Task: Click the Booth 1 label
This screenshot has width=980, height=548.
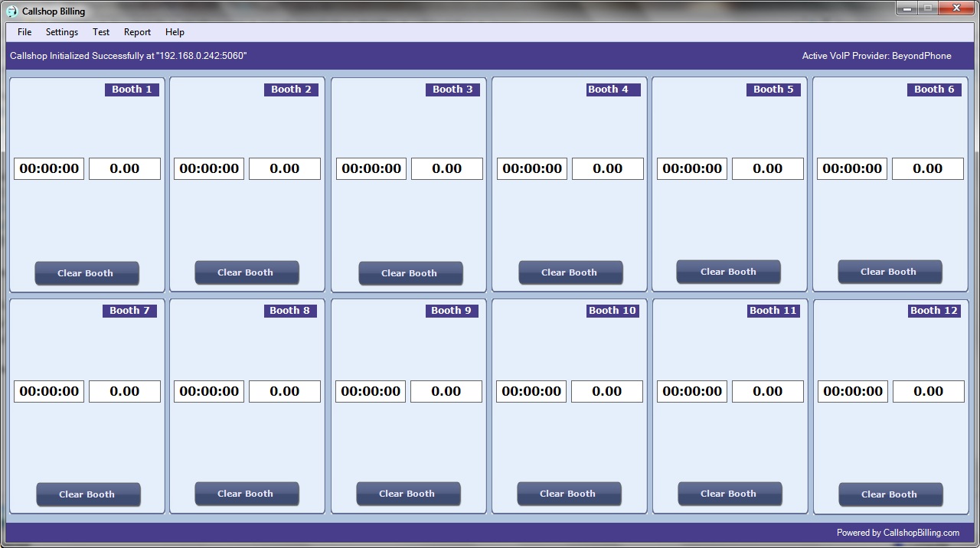Action: [132, 90]
